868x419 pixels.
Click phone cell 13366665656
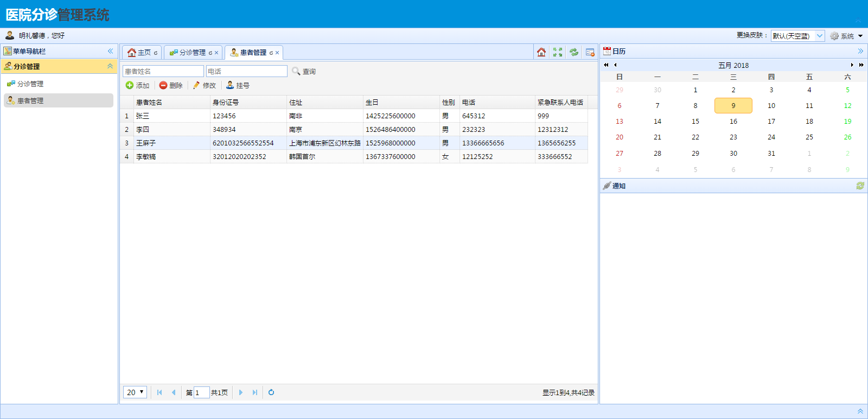[497, 143]
